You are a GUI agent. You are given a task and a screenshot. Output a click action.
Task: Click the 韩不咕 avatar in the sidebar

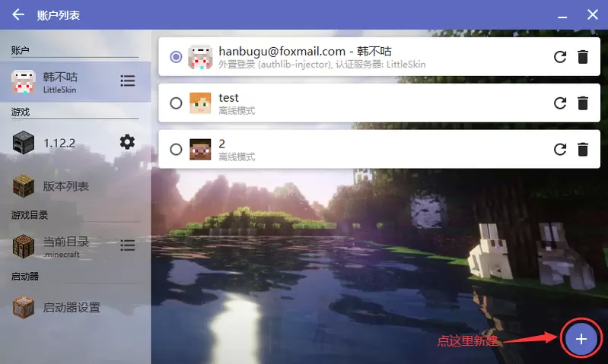point(24,82)
